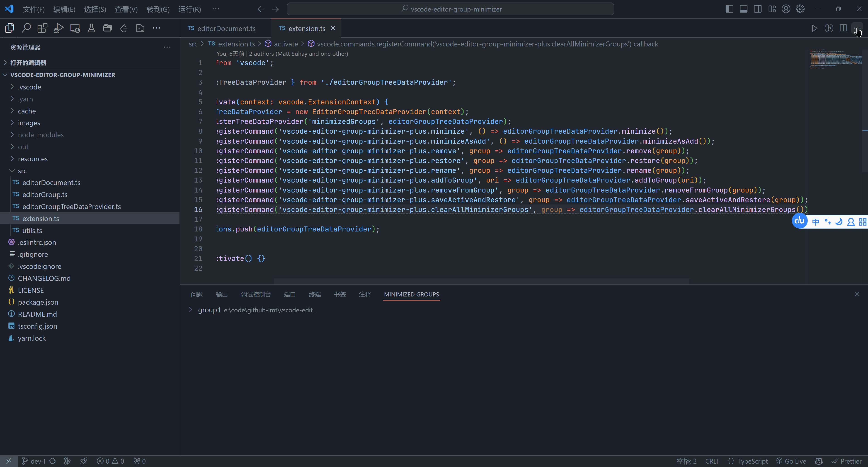Image resolution: width=868 pixels, height=467 pixels.
Task: Go back with the left arrow
Action: point(261,9)
